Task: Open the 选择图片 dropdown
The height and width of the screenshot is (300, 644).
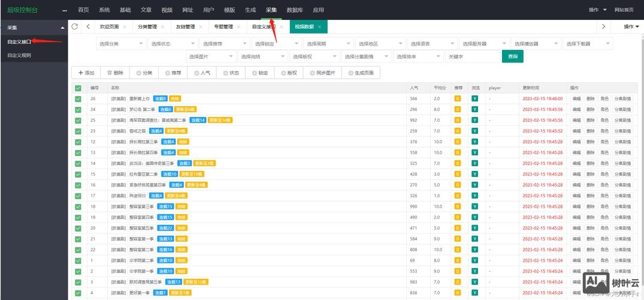Action: pos(211,57)
